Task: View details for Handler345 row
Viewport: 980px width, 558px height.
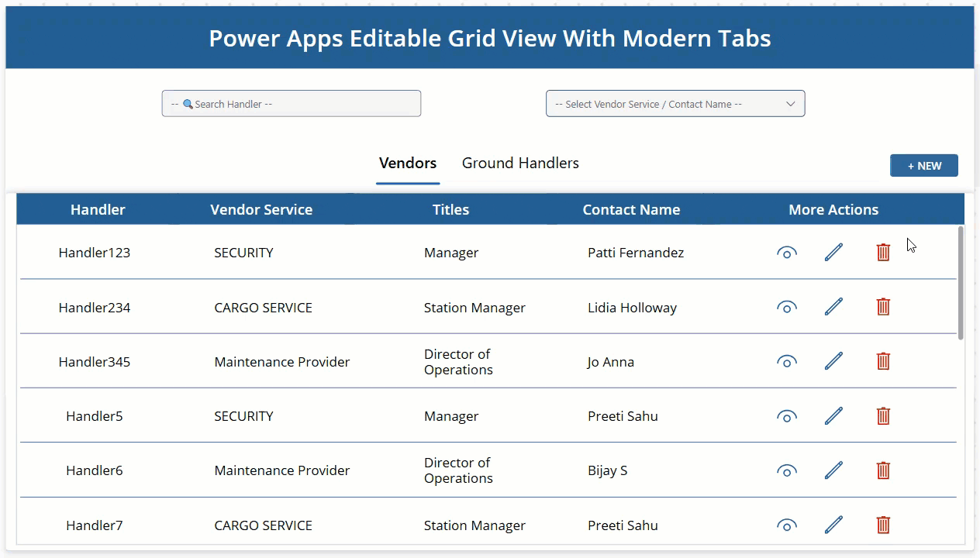Action: [787, 361]
